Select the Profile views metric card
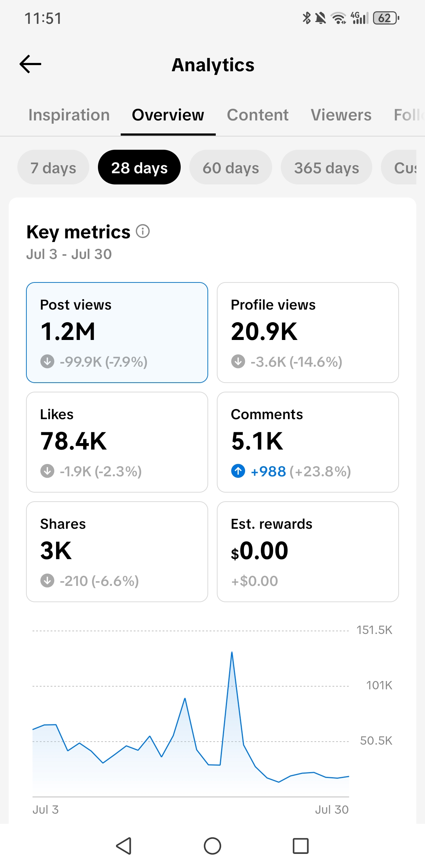The image size is (425, 868). (308, 332)
